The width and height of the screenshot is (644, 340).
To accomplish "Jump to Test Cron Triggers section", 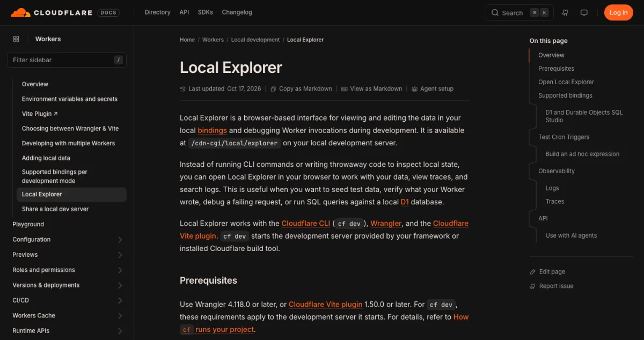I will [563, 137].
